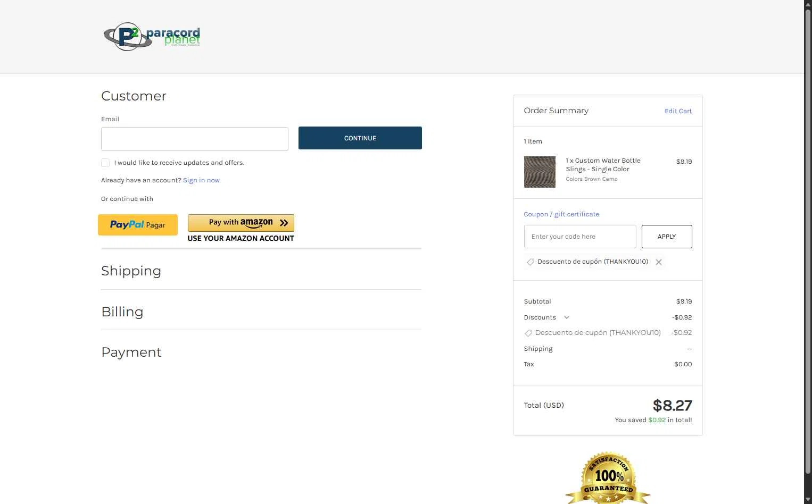Focus the Enter your code here field

(x=580, y=237)
